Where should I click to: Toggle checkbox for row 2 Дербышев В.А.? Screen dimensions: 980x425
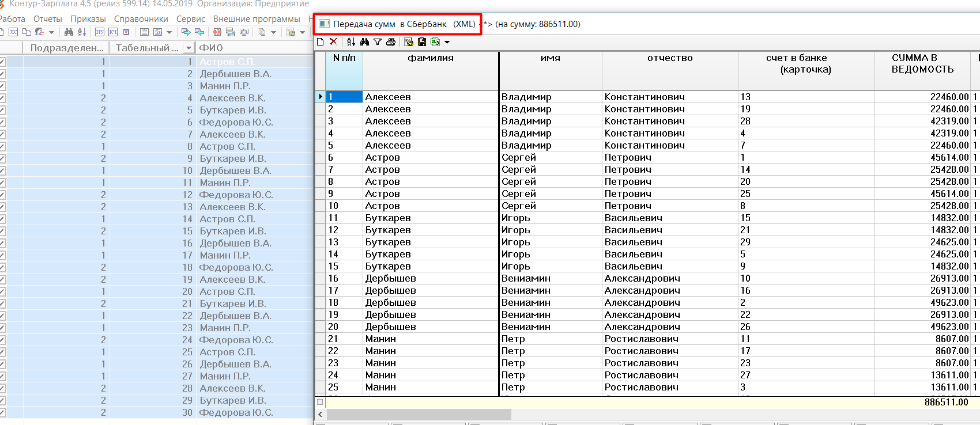tap(2, 74)
